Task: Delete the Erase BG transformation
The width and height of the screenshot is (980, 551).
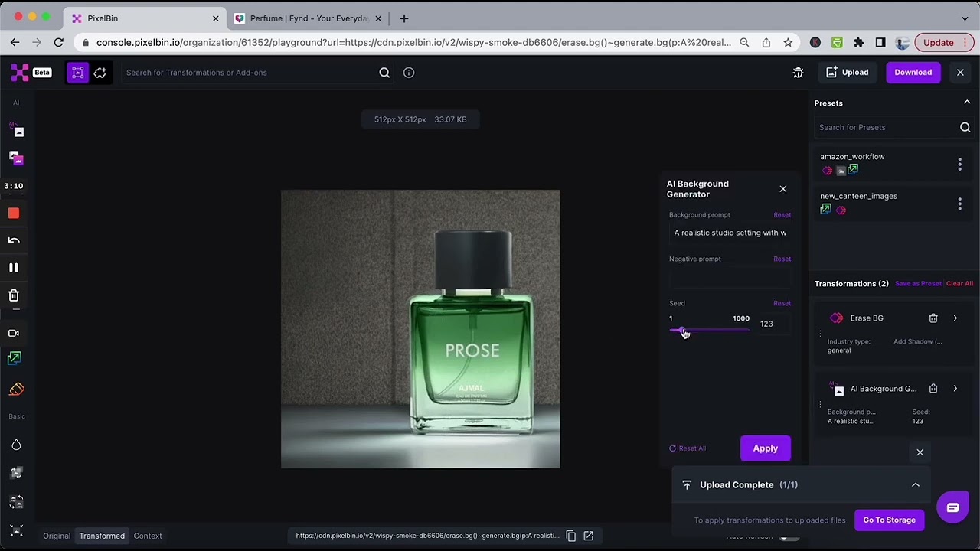Action: point(933,318)
